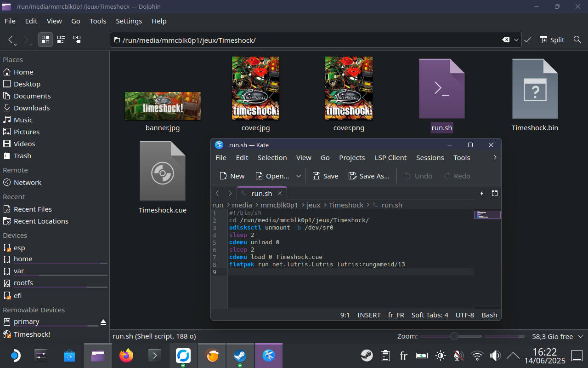
Task: Expand free space info dropdown
Action: (x=580, y=337)
